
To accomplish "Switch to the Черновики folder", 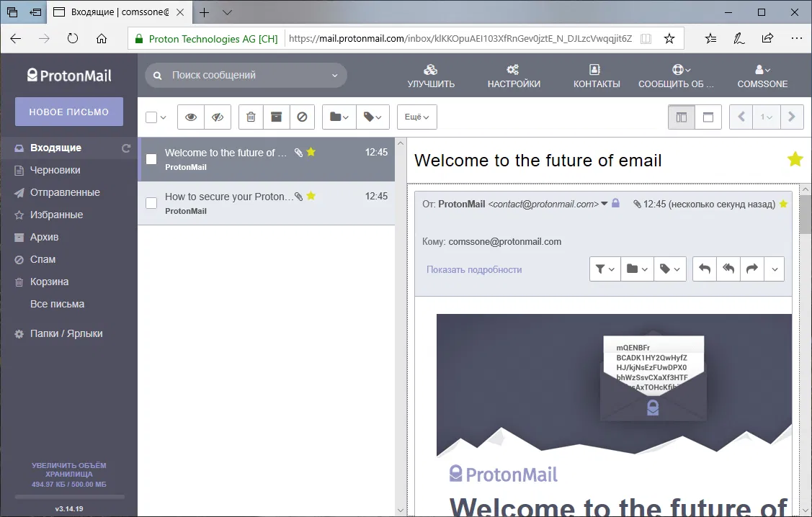I will (56, 170).
